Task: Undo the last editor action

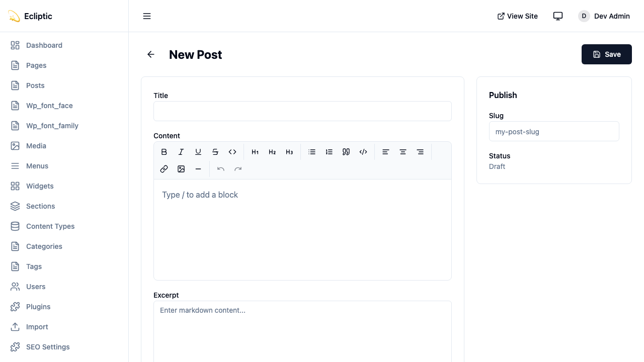Action: (221, 169)
